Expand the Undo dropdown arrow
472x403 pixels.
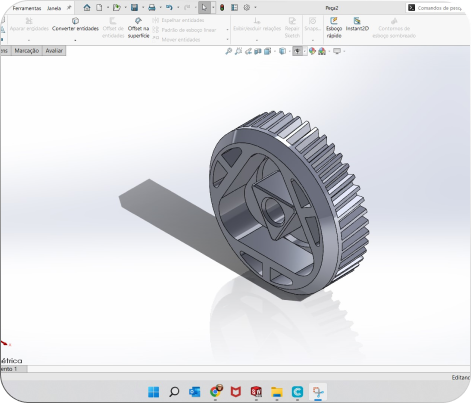coord(178,7)
